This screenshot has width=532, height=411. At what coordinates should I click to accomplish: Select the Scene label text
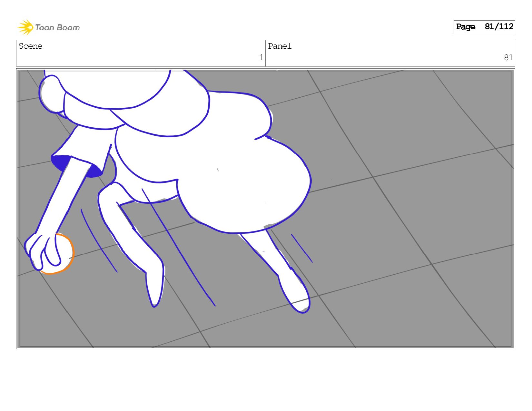(x=30, y=46)
